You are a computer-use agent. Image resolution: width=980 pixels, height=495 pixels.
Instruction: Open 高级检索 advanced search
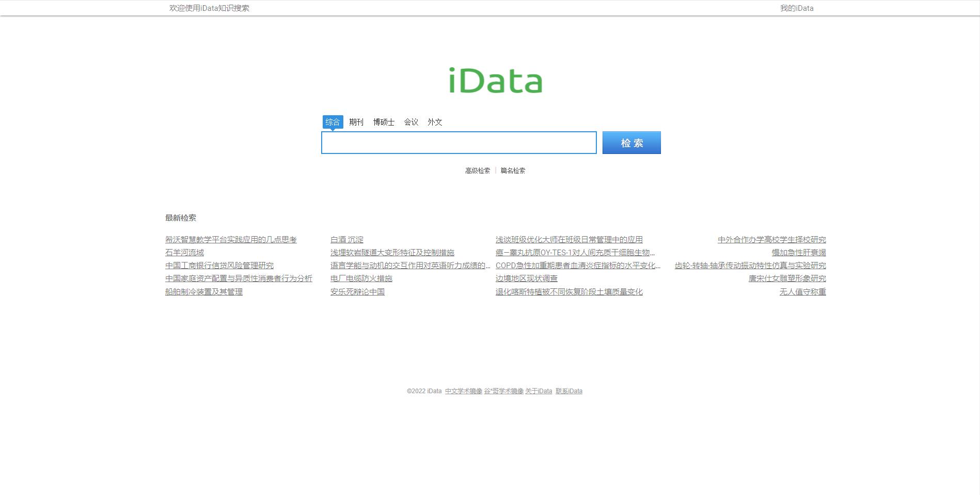[477, 170]
